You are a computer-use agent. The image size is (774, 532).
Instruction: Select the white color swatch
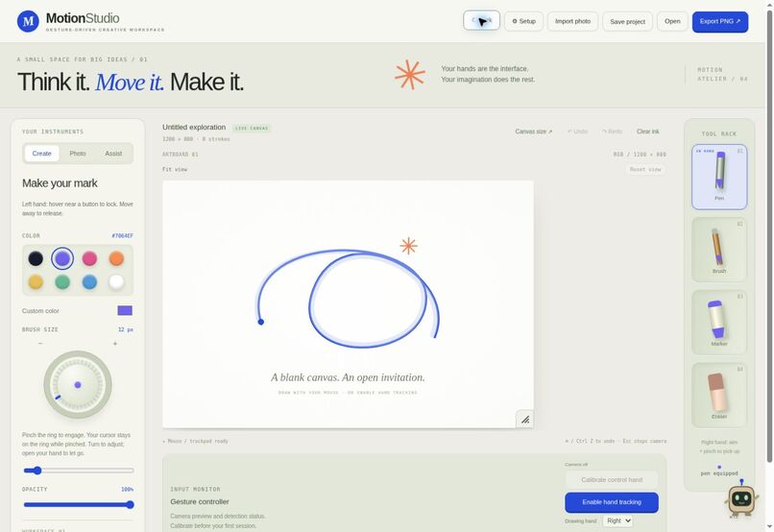click(x=116, y=281)
